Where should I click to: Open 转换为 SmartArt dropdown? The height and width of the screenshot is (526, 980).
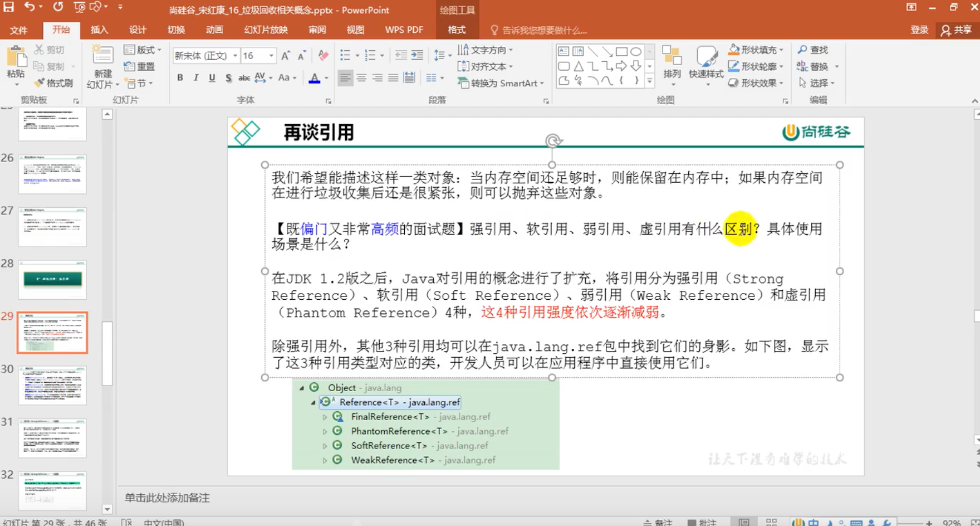tap(501, 83)
